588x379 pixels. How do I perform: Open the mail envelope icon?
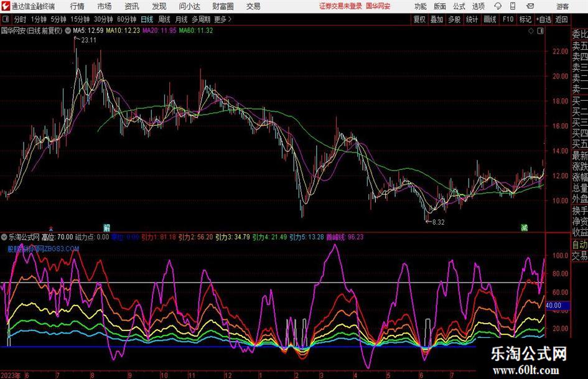point(530,6)
